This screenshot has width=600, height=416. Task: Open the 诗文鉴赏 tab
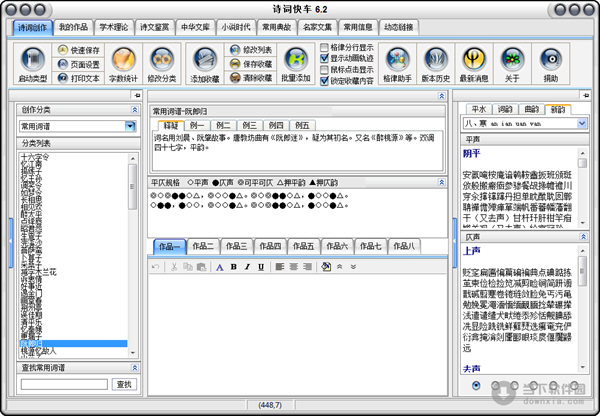tap(155, 27)
